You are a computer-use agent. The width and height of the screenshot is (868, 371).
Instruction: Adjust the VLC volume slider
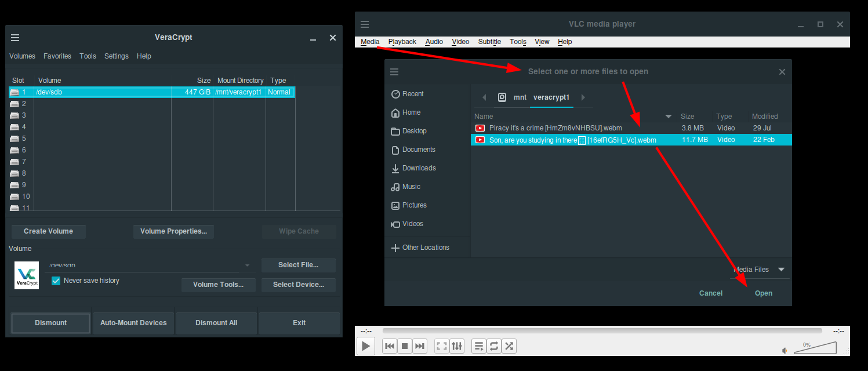815,348
